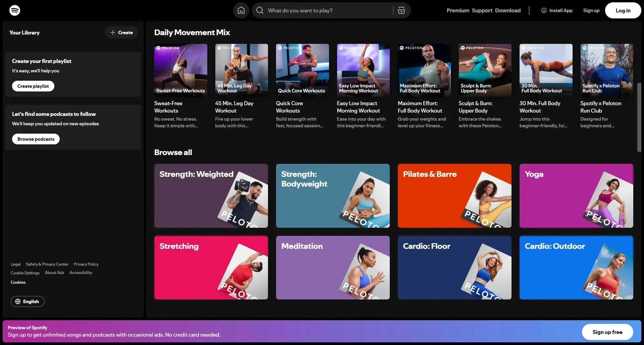Click Install App
644x345 pixels.
coord(557,10)
